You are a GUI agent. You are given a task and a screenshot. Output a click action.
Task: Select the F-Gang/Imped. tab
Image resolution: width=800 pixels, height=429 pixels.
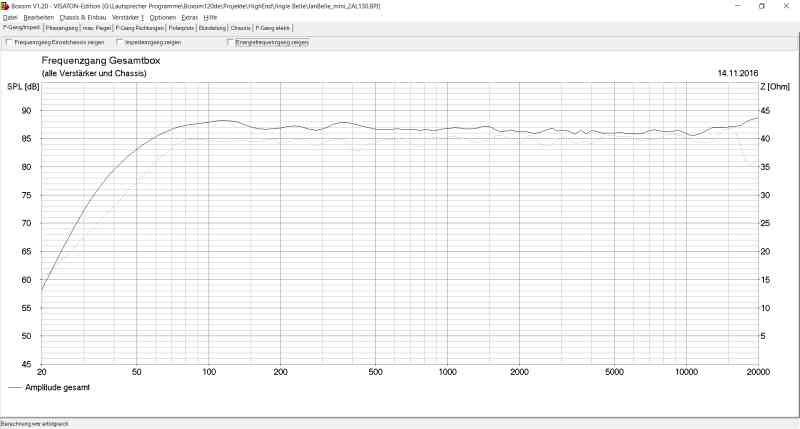click(x=21, y=28)
